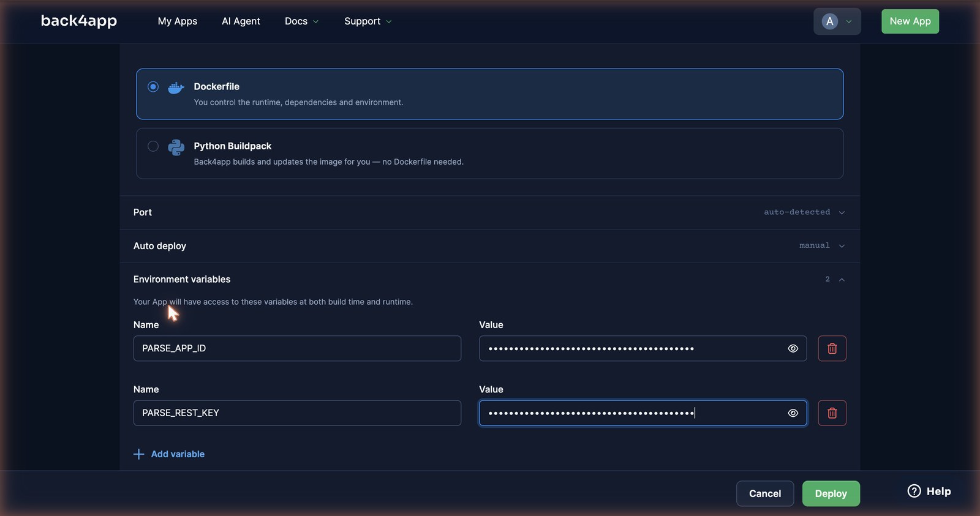Click the New App button
The width and height of the screenshot is (980, 516).
910,21
